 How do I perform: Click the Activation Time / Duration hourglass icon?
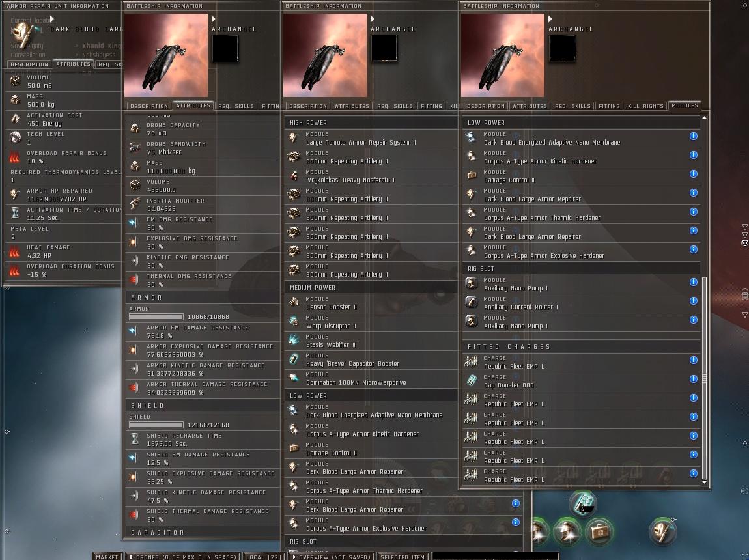click(15, 213)
